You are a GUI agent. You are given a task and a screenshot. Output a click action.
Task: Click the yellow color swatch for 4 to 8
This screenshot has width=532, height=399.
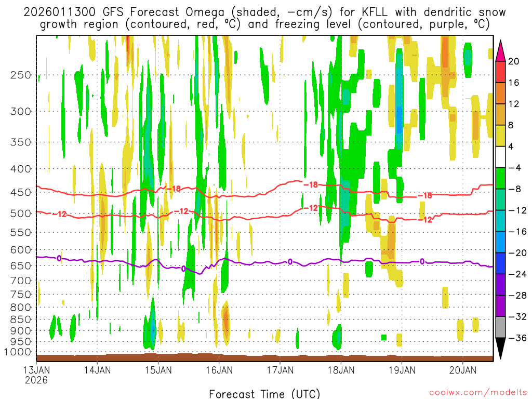tap(500, 136)
